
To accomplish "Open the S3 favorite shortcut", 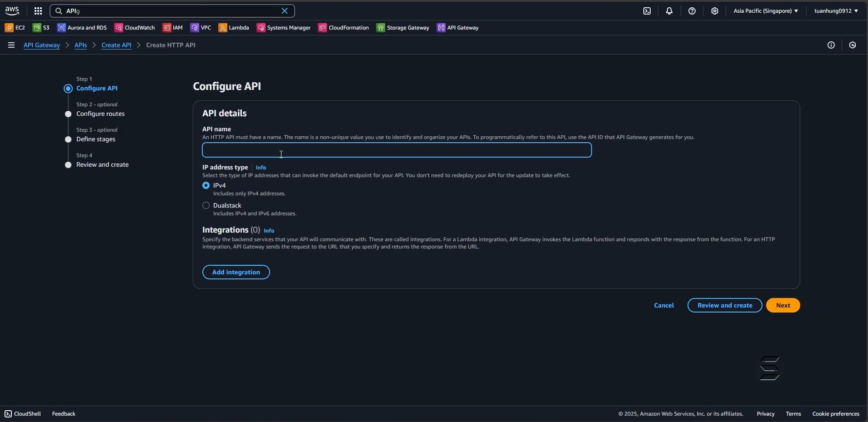I will click(41, 28).
